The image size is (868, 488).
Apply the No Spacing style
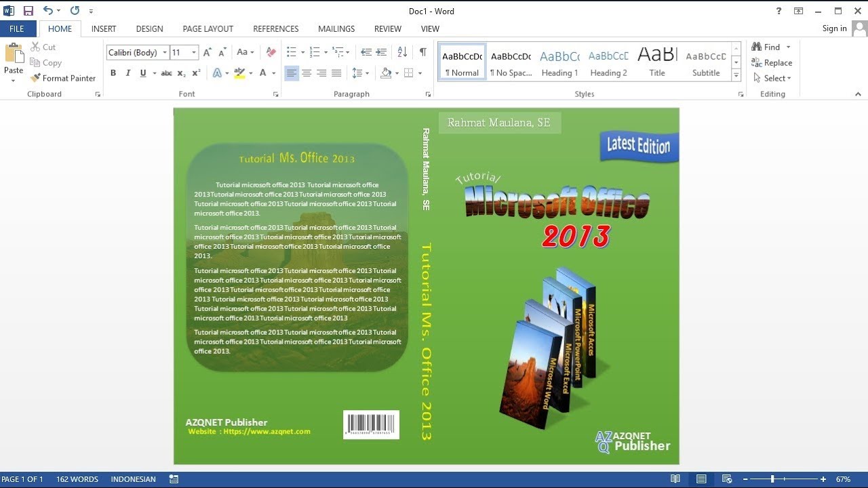point(511,62)
